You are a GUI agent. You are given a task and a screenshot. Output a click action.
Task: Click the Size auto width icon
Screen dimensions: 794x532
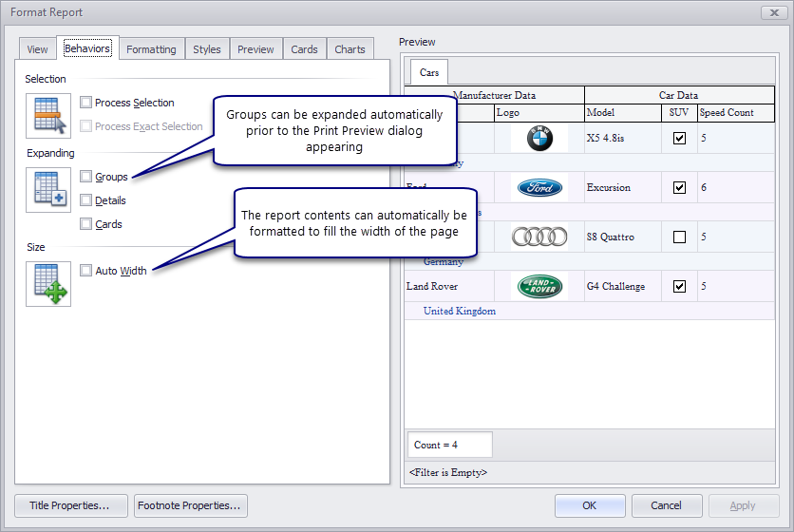click(47, 284)
